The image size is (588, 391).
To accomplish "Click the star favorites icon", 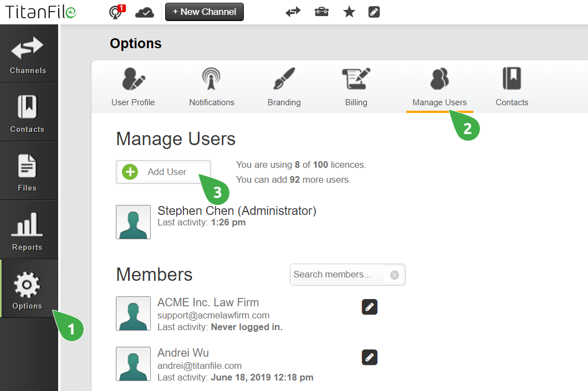I will 349,11.
